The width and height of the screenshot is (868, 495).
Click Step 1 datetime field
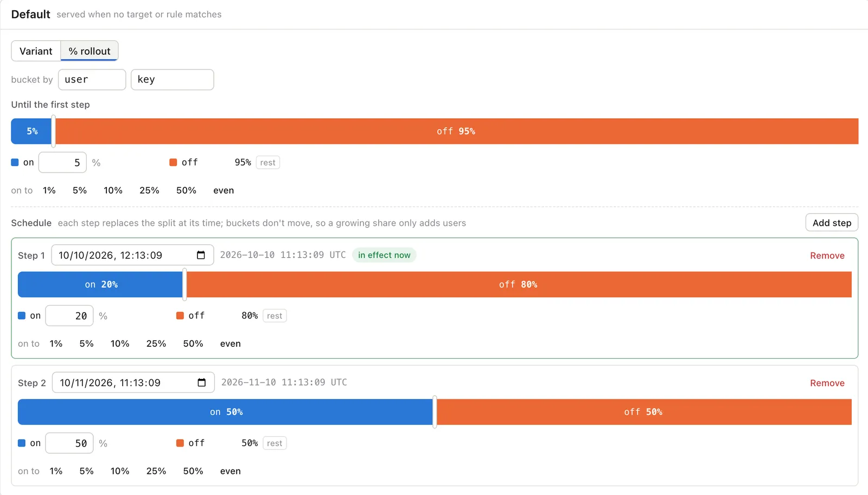pyautogui.click(x=133, y=255)
